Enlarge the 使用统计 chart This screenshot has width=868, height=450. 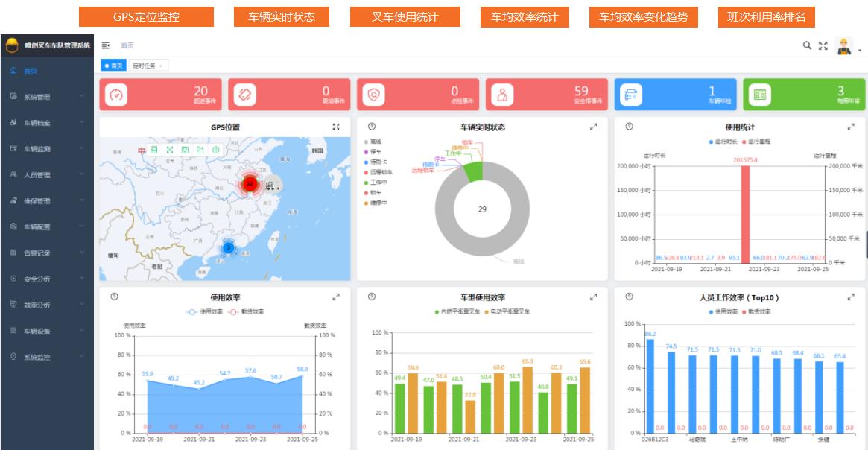(851, 127)
